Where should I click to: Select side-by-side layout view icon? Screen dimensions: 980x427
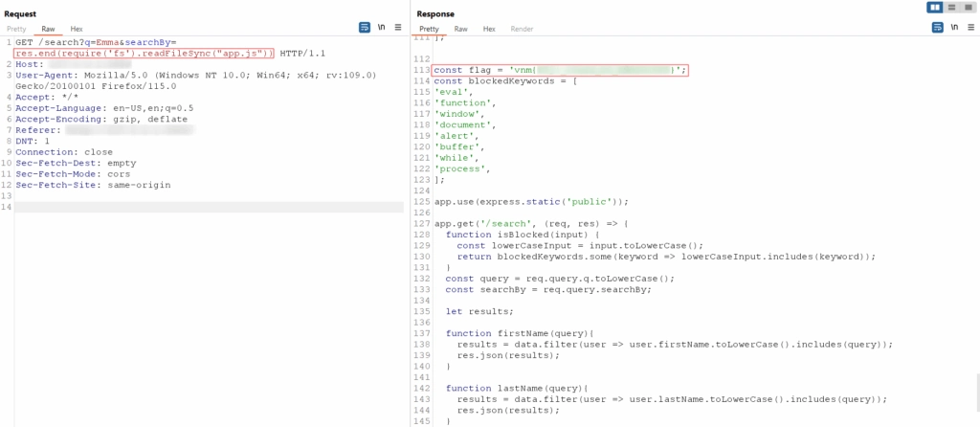tap(935, 8)
